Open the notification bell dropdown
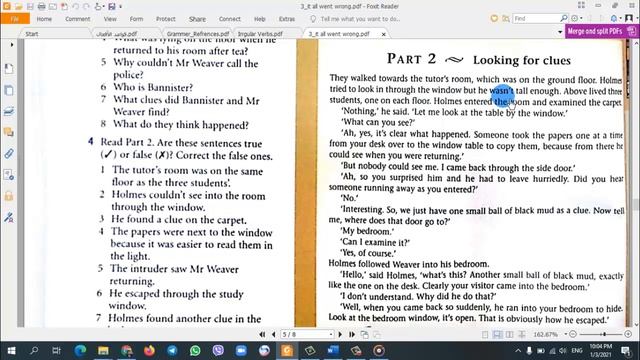This screenshot has height=360, width=640. point(615,18)
